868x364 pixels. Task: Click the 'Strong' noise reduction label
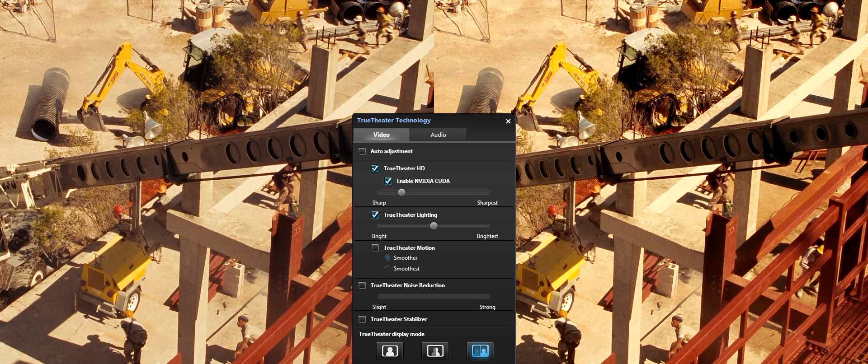pyautogui.click(x=487, y=307)
